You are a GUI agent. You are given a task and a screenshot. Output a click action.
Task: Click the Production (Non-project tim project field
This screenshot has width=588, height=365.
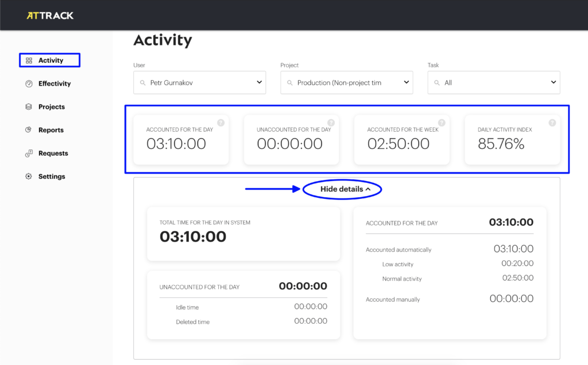tap(346, 83)
